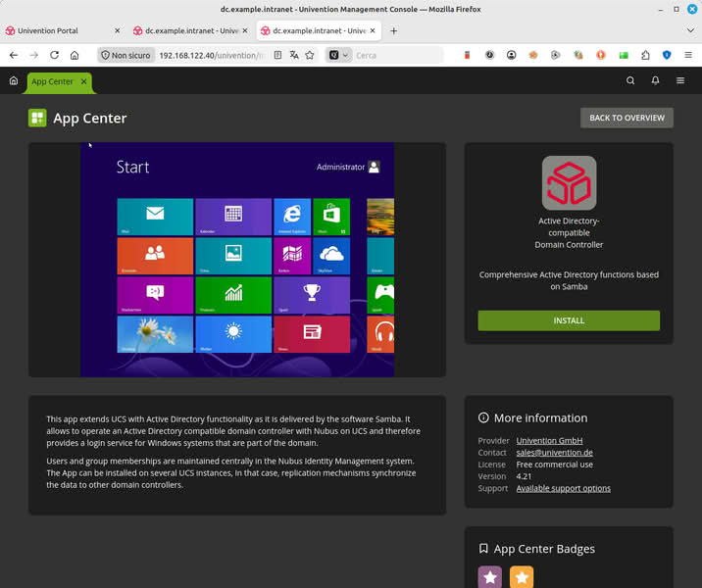The width and height of the screenshot is (702, 588).
Task: Click the green extension toolbar icon
Action: point(624,55)
